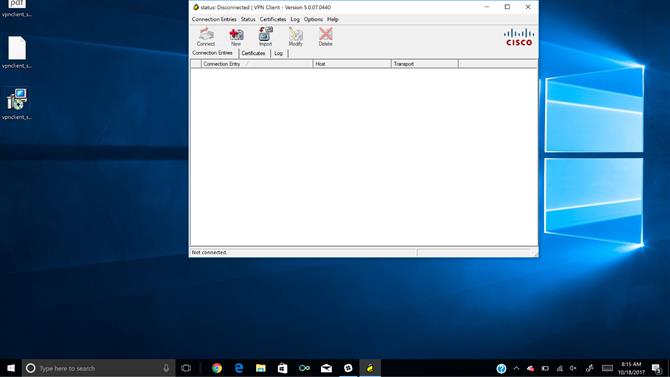Open the clock showing 8:15 AM

631,368
